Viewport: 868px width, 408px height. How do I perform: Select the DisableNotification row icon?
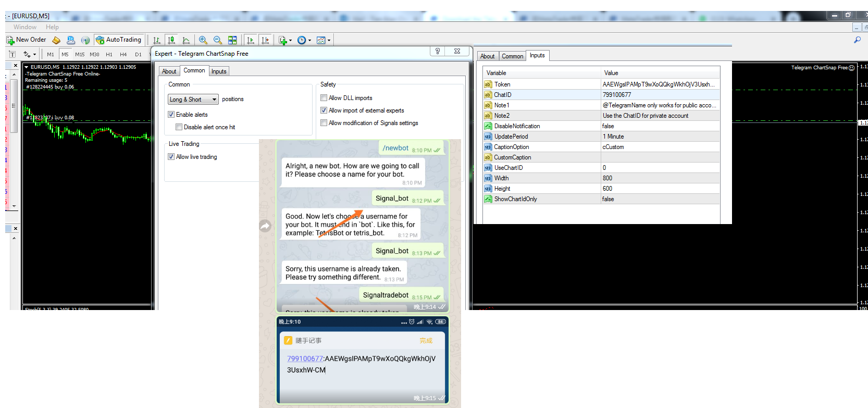(488, 126)
